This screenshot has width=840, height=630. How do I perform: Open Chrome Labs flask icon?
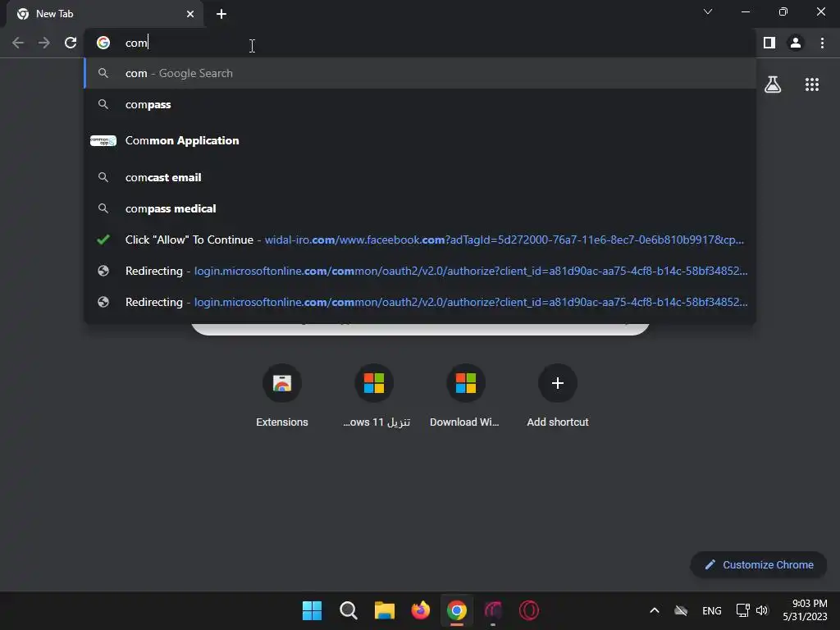(773, 84)
